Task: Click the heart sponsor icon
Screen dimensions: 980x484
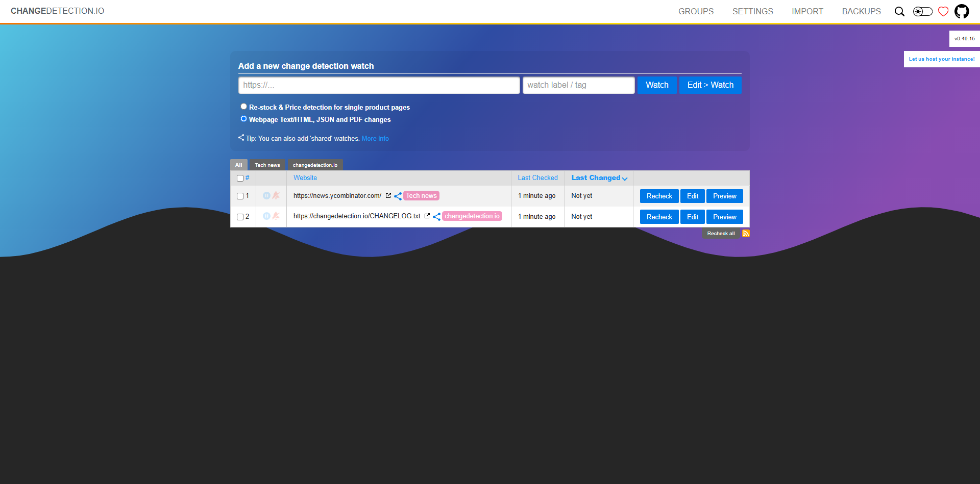Action: (943, 11)
